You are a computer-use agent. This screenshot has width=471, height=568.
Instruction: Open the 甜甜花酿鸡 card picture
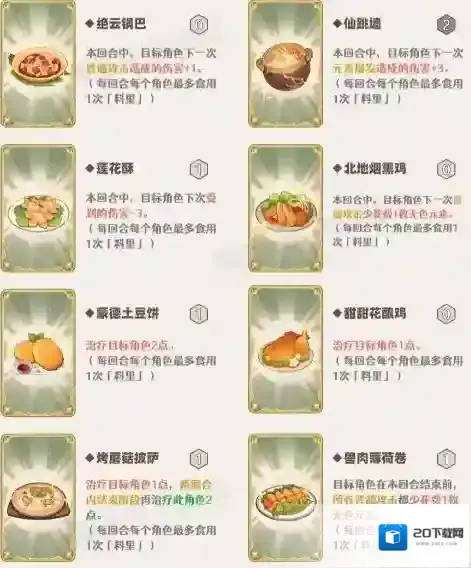(285, 349)
